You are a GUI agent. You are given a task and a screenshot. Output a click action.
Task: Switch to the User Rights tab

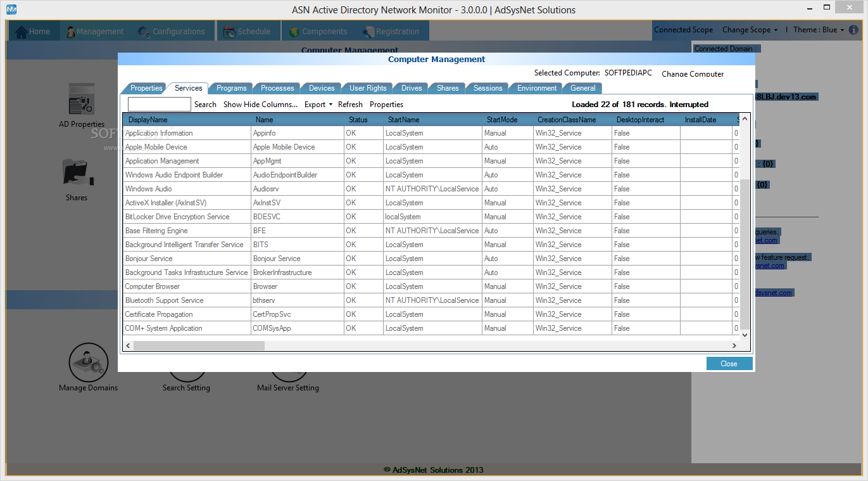[x=368, y=88]
